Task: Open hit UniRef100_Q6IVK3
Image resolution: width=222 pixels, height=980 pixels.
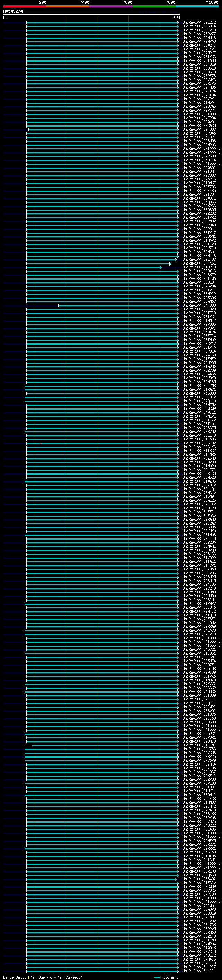Action: coord(199,57)
